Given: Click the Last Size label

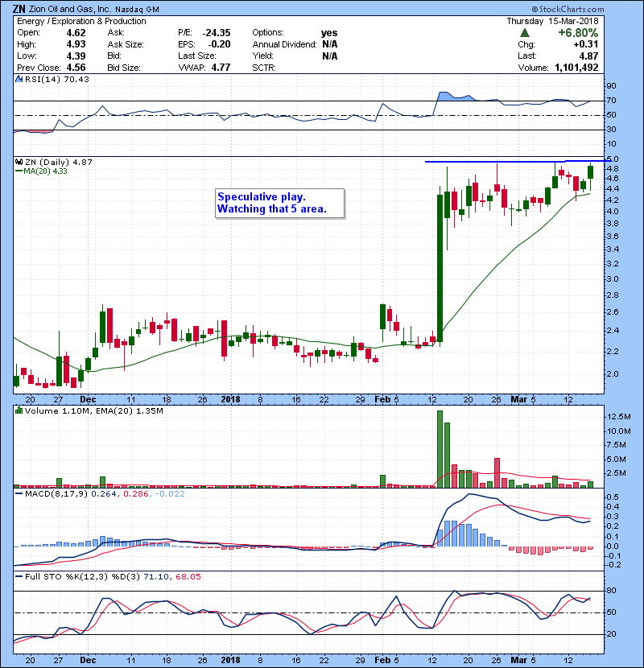Looking at the screenshot, I should tap(197, 56).
